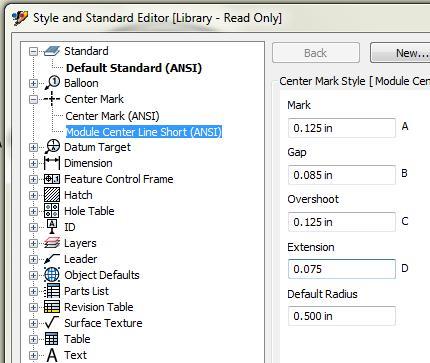430x363 pixels.
Task: Select the Parts List tree label
Action: click(86, 291)
